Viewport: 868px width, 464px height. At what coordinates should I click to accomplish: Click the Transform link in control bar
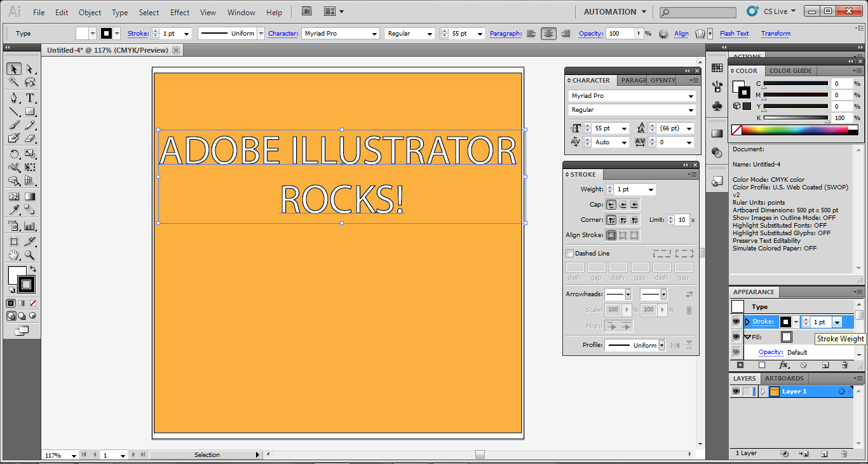click(776, 34)
